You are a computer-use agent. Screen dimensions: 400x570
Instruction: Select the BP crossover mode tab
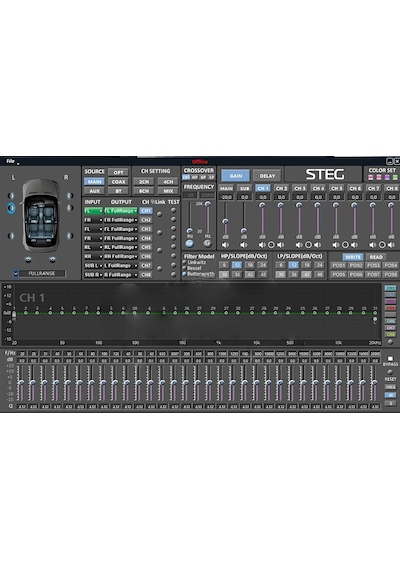tap(203, 177)
